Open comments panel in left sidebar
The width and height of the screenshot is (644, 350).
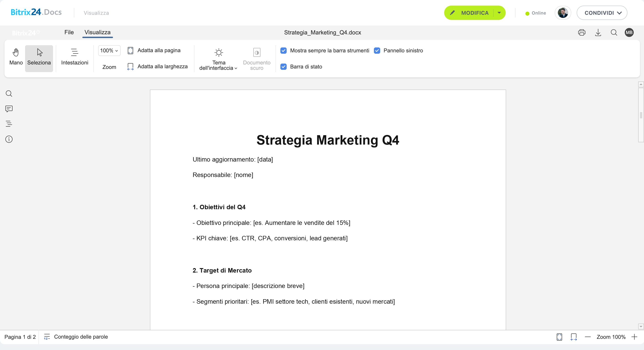[9, 109]
